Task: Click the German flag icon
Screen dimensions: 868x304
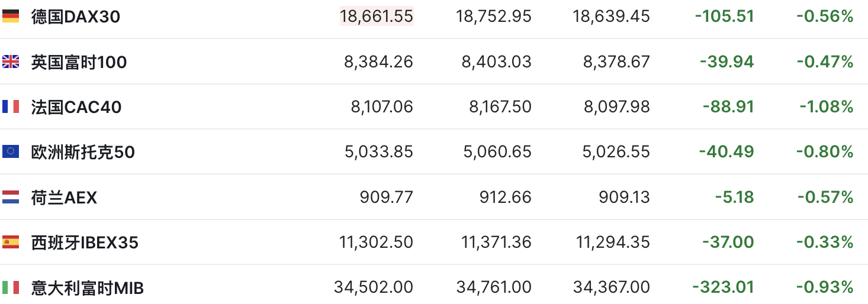Action: (x=11, y=17)
